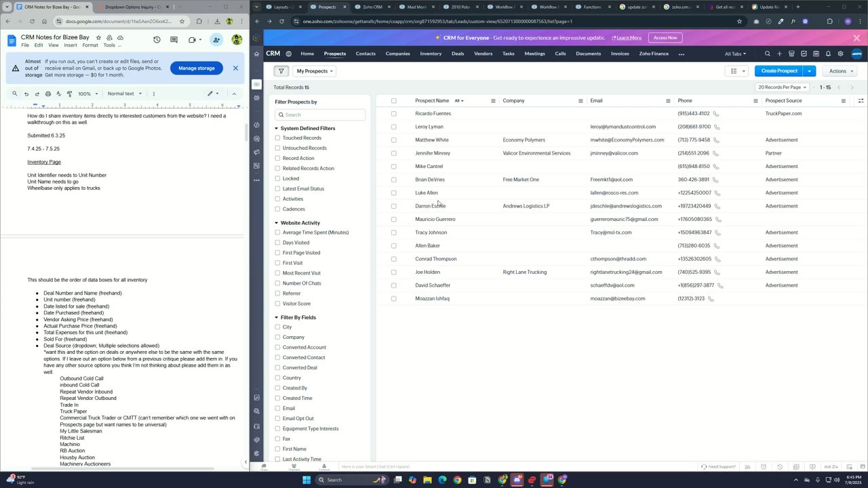Click the Create Prospect button
868x488 pixels.
point(779,70)
